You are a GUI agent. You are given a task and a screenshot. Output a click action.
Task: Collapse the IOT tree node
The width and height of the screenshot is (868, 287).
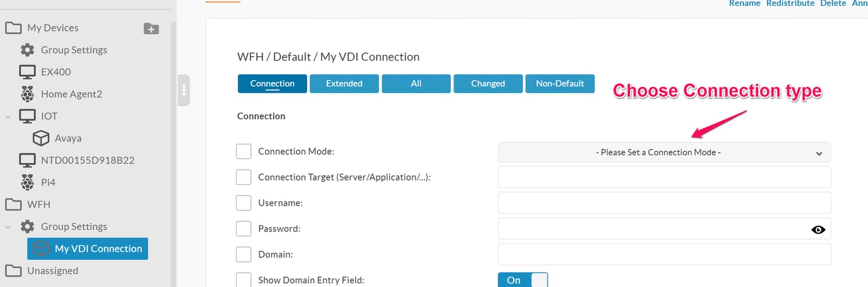coord(8,116)
